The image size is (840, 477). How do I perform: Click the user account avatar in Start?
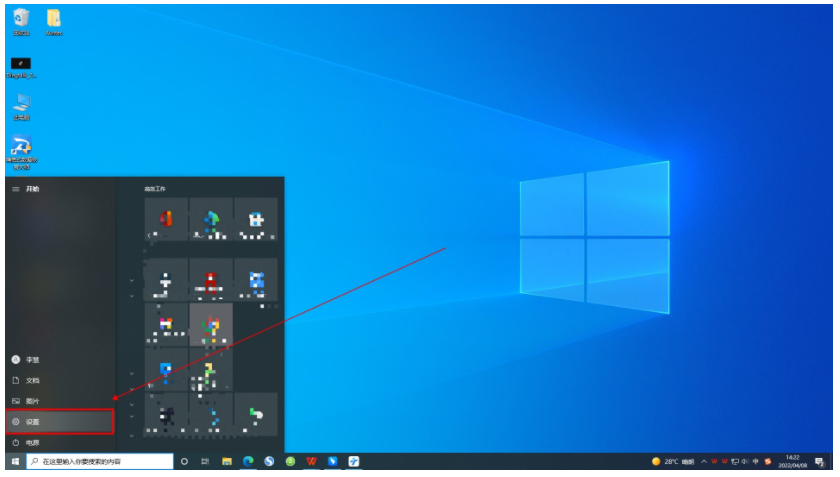click(16, 359)
